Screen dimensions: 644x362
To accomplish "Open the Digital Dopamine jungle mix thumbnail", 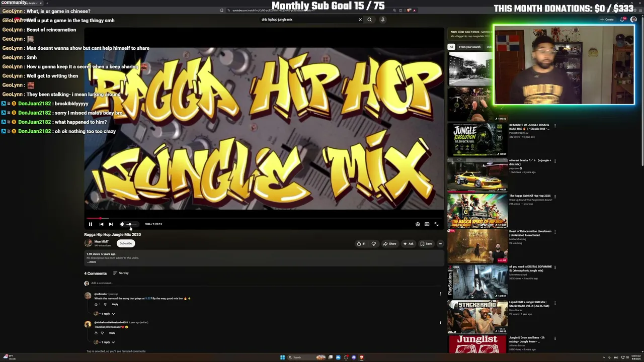I will coord(477,282).
